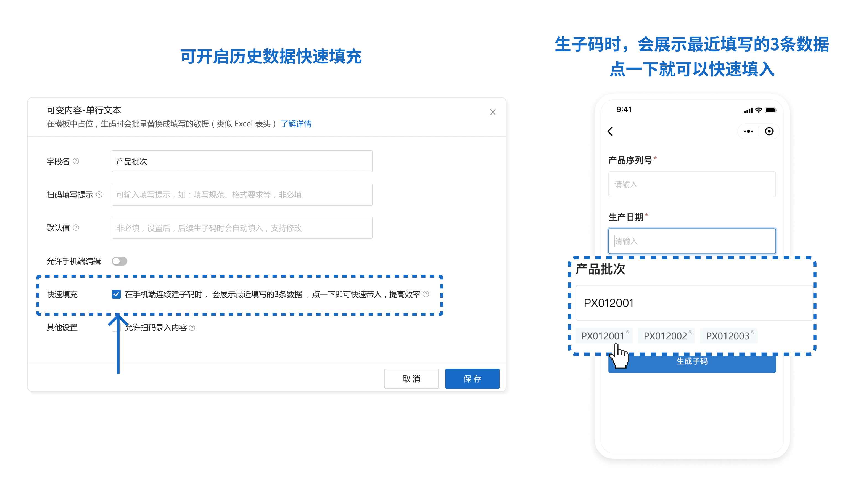
Task: Click help icon next to 默认值 label
Action: (x=76, y=227)
